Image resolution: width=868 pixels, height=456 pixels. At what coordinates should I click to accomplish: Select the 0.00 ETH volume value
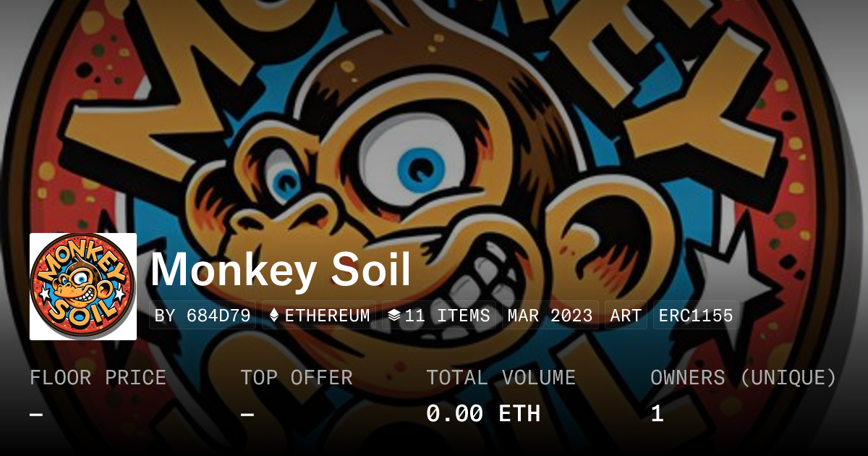click(x=483, y=414)
